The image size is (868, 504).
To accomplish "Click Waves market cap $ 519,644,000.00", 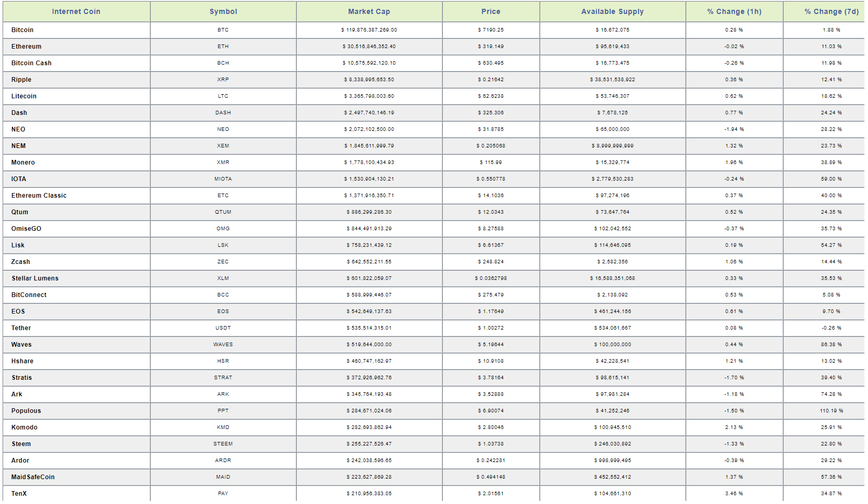I will 369,345.
